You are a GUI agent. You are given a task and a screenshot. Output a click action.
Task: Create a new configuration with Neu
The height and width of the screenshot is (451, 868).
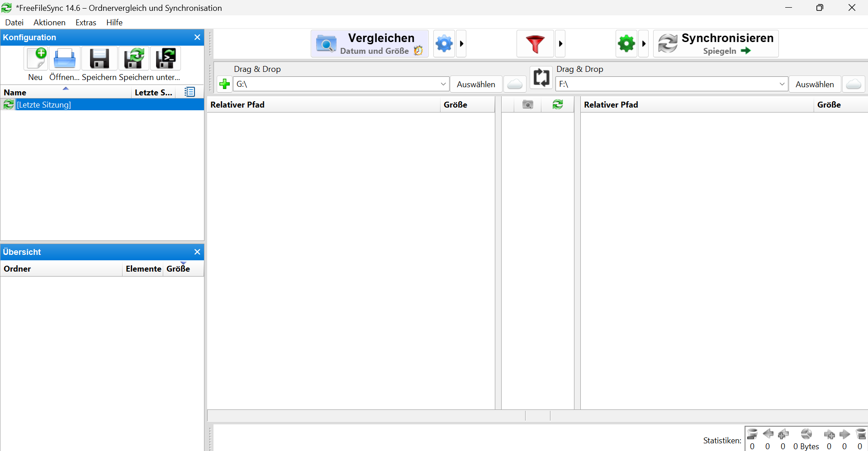point(36,59)
